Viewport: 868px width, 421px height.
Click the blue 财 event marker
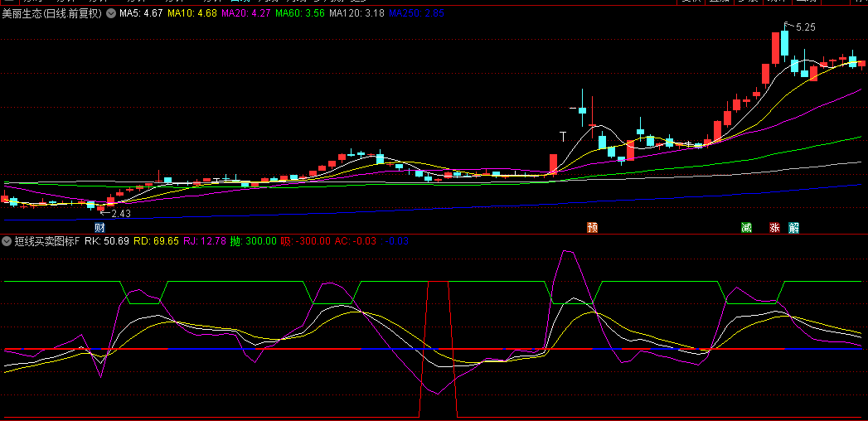(99, 228)
